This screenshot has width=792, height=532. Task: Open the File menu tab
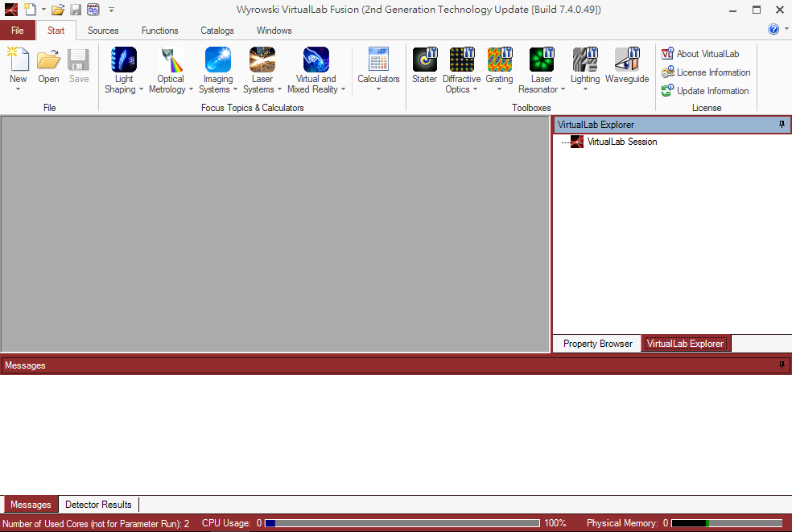(x=18, y=31)
